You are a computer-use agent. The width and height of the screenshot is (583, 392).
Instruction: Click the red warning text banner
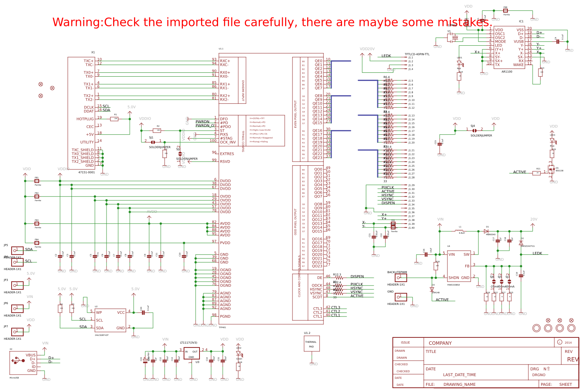[x=272, y=22]
